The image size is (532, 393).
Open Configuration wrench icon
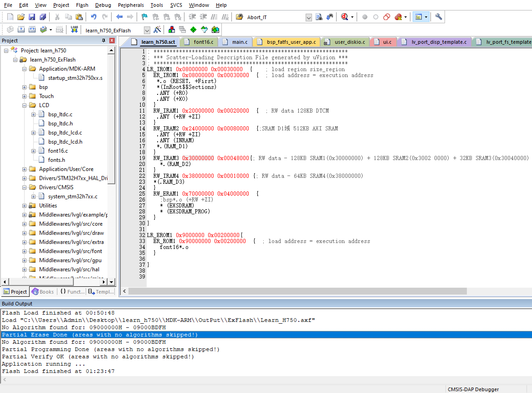438,17
